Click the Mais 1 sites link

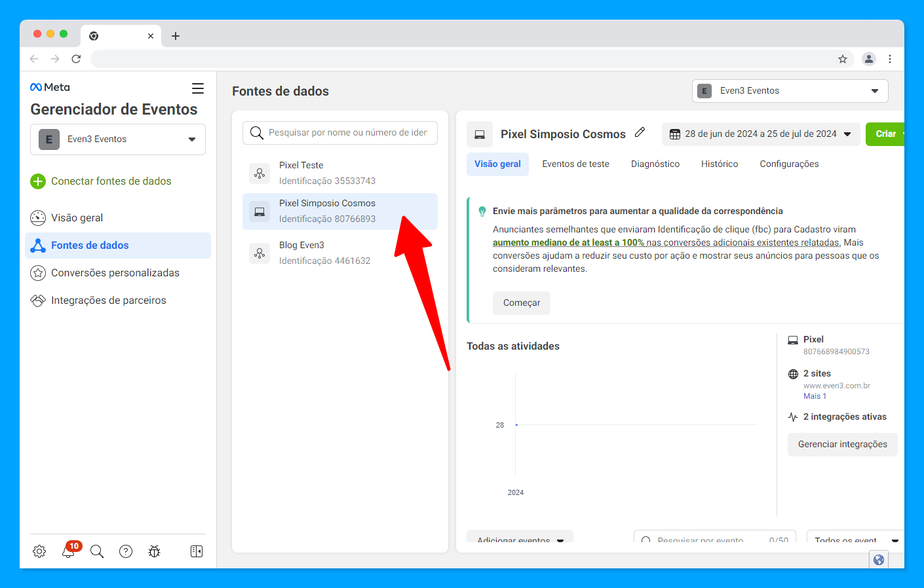click(815, 396)
